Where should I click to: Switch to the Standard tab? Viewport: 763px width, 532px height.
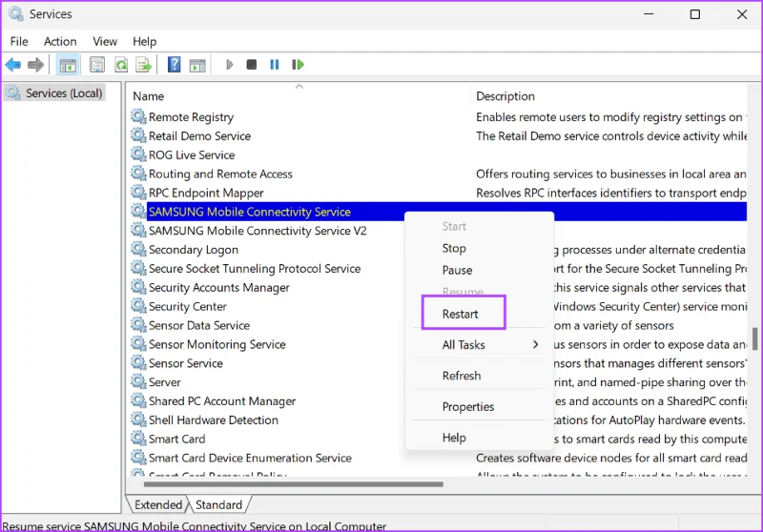(218, 504)
